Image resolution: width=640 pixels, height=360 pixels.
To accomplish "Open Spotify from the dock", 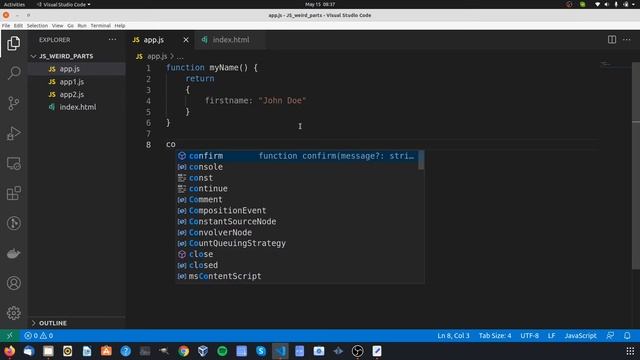I will (x=222, y=351).
